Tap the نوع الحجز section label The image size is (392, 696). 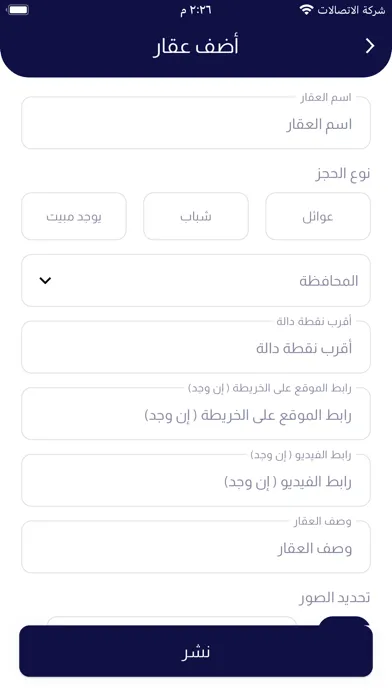point(343,174)
